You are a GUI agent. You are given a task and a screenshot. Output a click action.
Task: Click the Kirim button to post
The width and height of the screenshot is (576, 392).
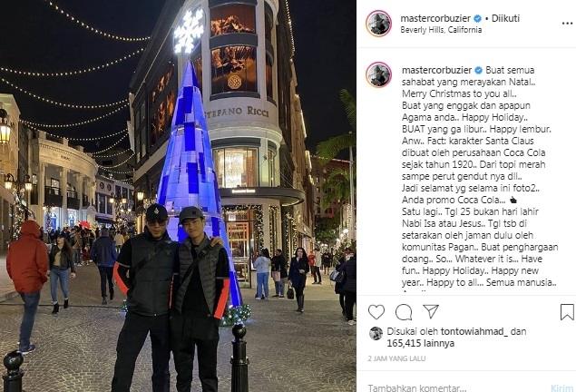point(562,388)
